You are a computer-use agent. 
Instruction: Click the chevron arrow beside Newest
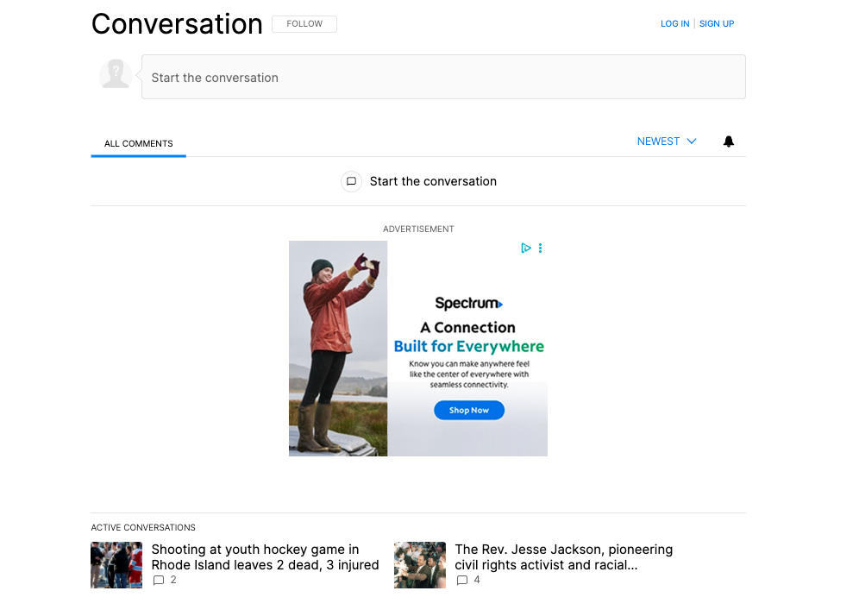coord(692,141)
